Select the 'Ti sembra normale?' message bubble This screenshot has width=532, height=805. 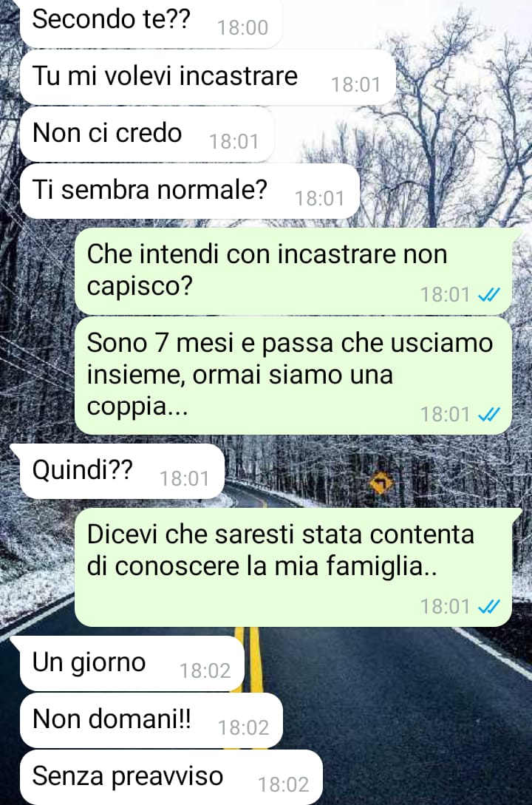point(189,191)
